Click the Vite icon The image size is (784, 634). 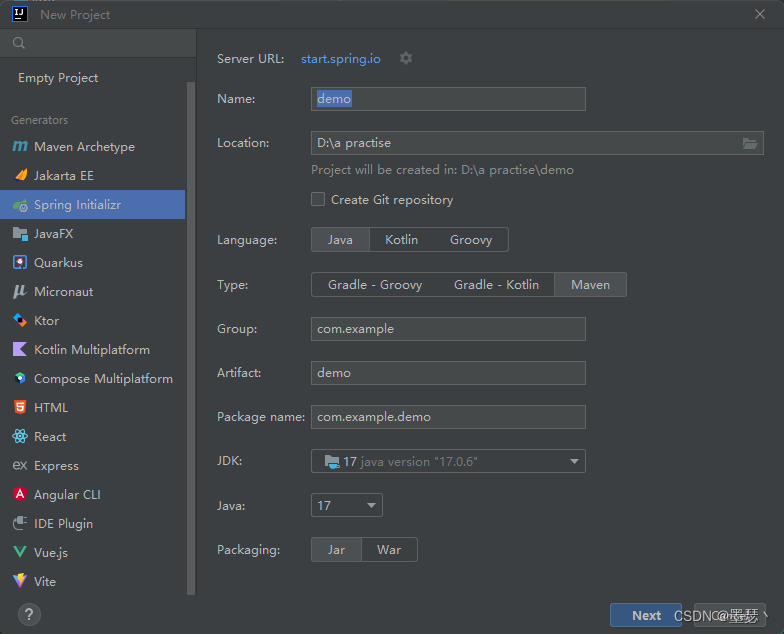[20, 581]
